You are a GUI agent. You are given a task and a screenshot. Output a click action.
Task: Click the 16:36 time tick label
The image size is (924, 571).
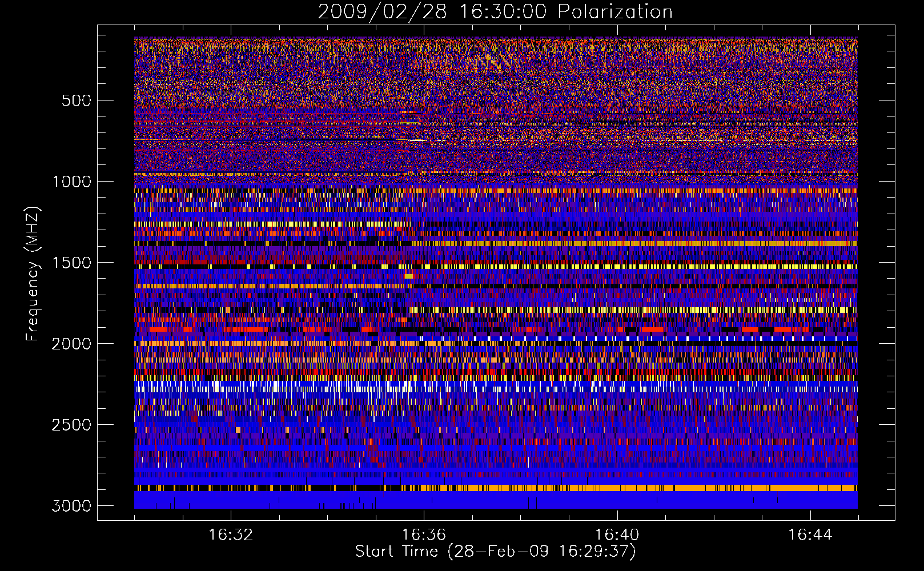tap(424, 535)
